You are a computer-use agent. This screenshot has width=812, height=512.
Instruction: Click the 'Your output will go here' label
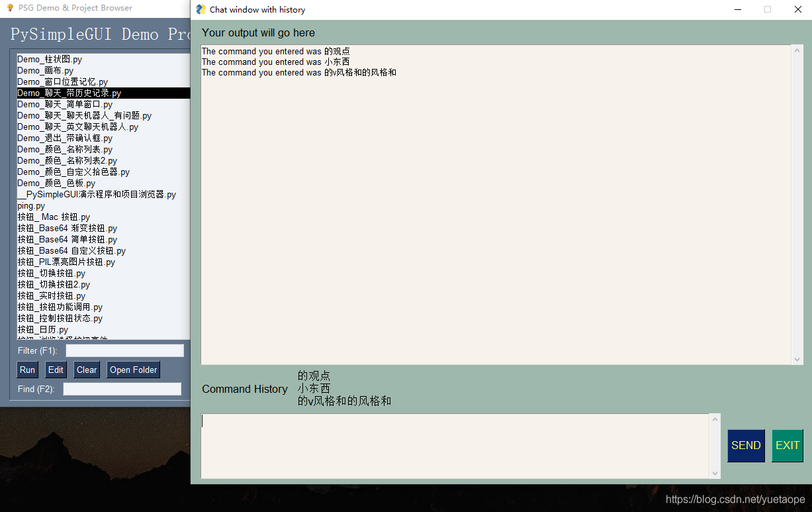[x=259, y=32]
